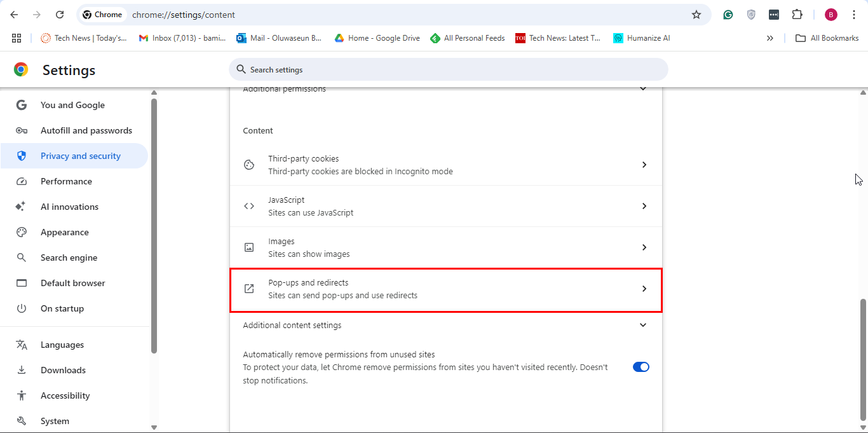868x433 pixels.
Task: Click the Grammarly extension icon
Action: pyautogui.click(x=728, y=15)
